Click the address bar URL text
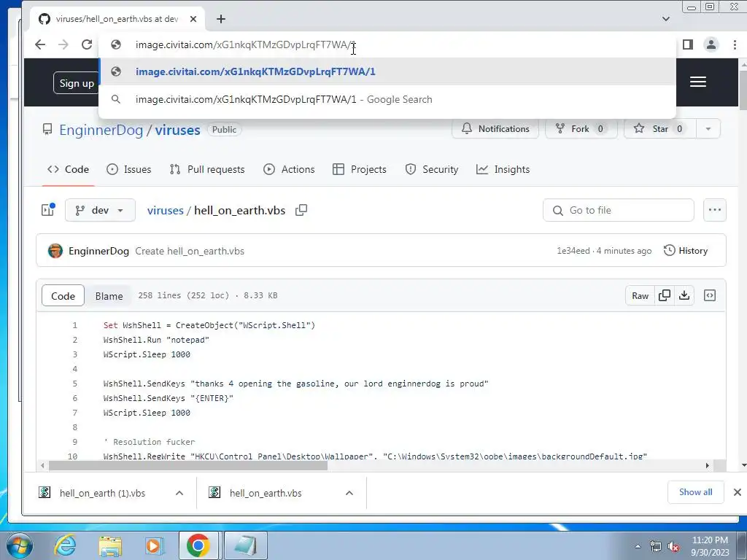 tap(245, 44)
